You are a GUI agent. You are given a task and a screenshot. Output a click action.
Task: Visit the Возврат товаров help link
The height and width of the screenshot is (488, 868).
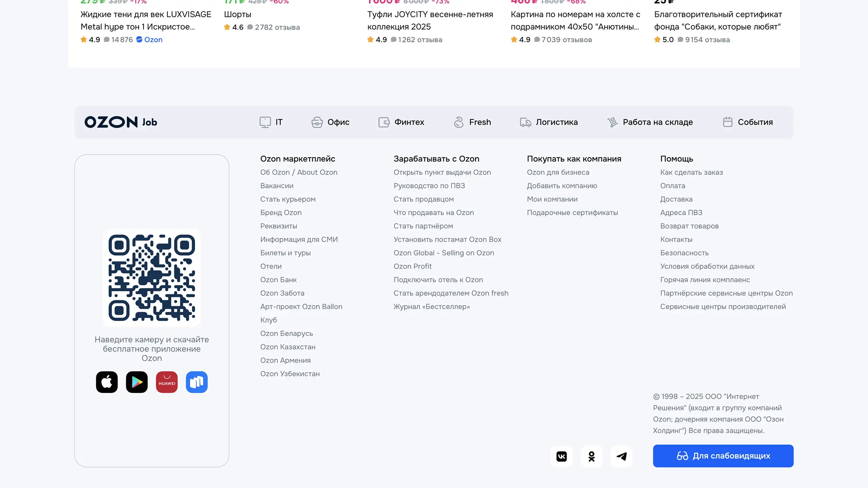(689, 226)
